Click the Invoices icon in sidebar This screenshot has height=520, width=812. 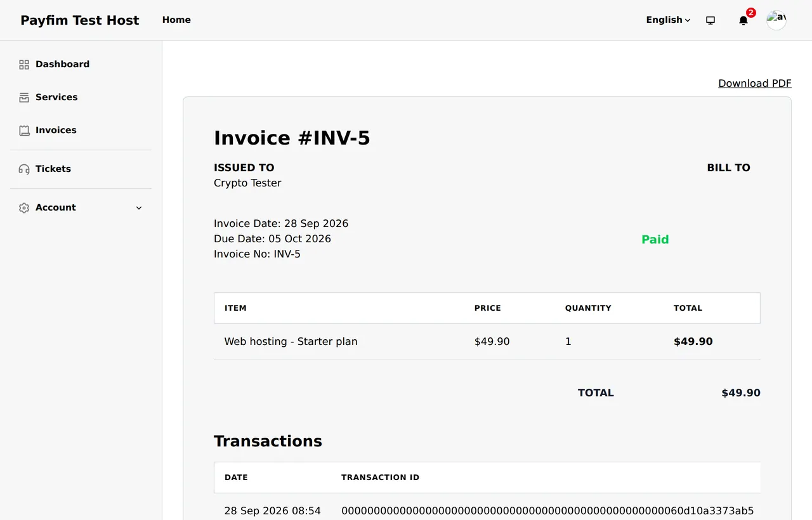(24, 131)
